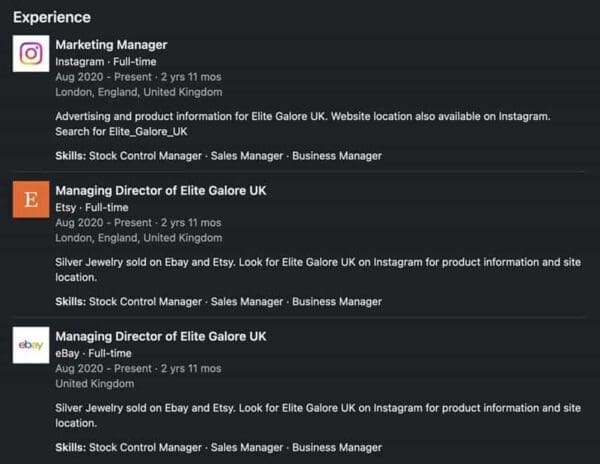
Task: Select the eBay company logo
Action: 31,345
